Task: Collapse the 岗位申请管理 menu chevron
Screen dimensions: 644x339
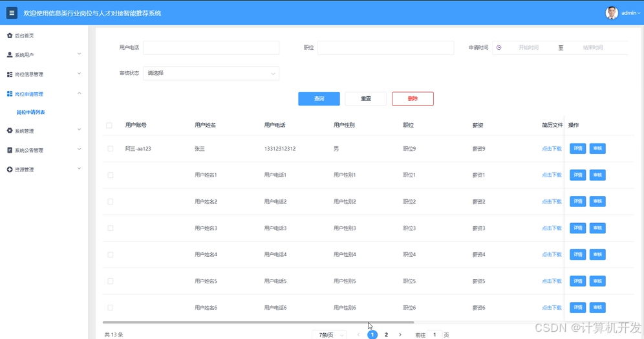Action: coord(80,93)
